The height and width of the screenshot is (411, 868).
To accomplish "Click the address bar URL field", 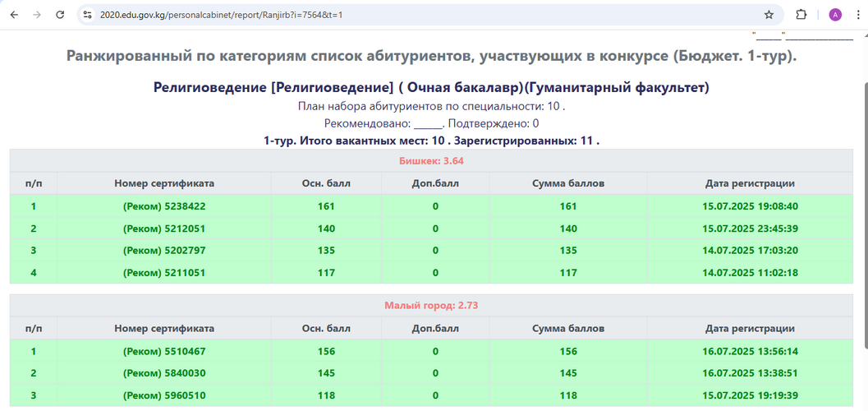I will click(411, 15).
